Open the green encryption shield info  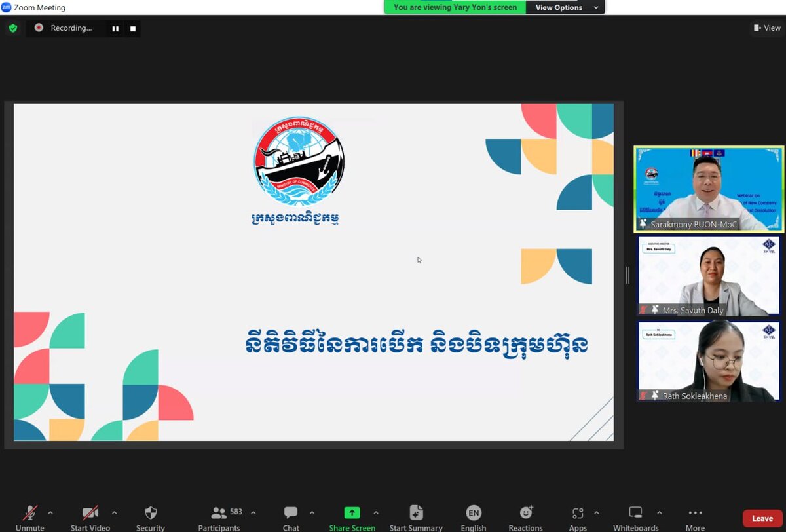pyautogui.click(x=12, y=28)
